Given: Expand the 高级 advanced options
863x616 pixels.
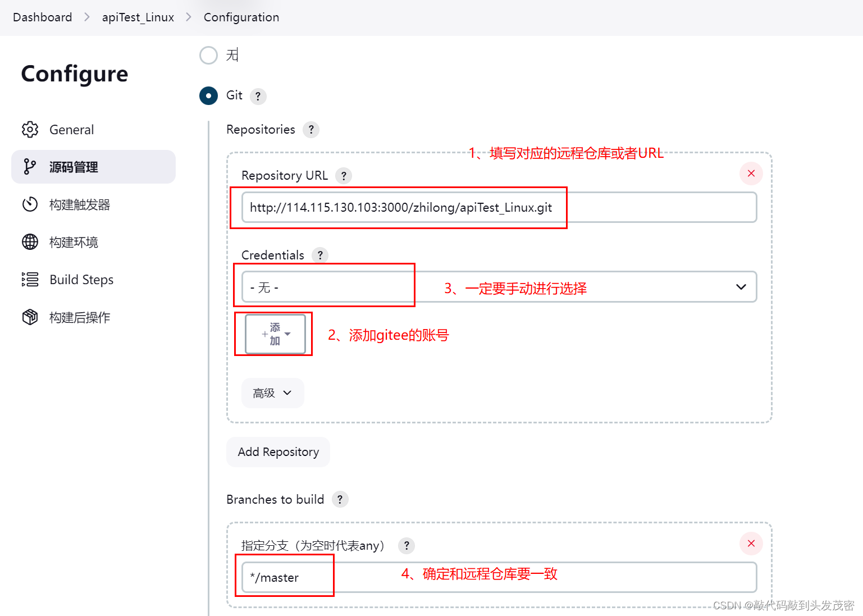Looking at the screenshot, I should pyautogui.click(x=272, y=393).
